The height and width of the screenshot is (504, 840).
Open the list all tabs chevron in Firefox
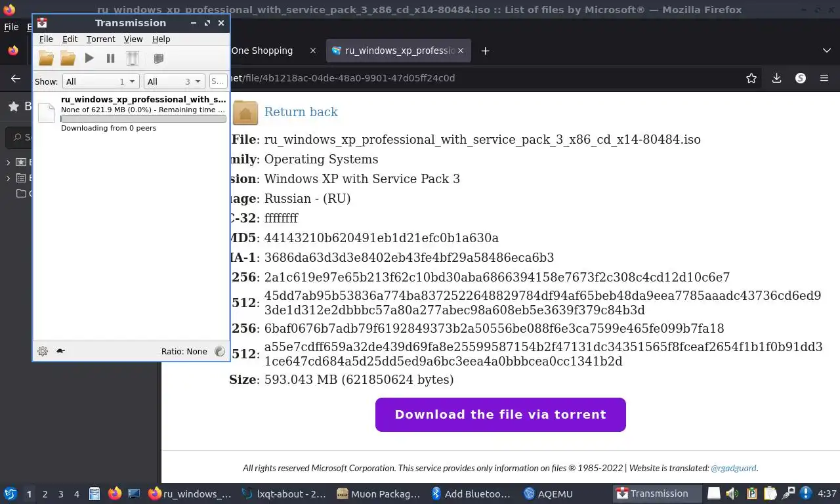tap(826, 51)
